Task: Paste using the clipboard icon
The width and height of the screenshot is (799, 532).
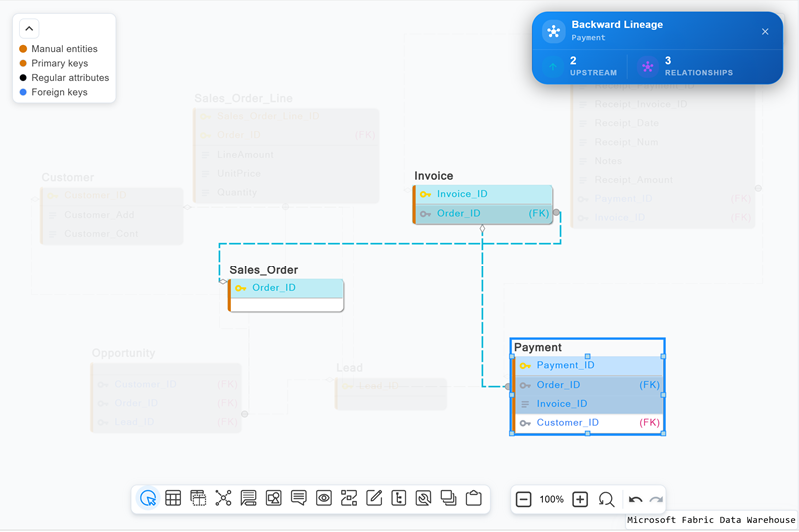Action: 473,498
